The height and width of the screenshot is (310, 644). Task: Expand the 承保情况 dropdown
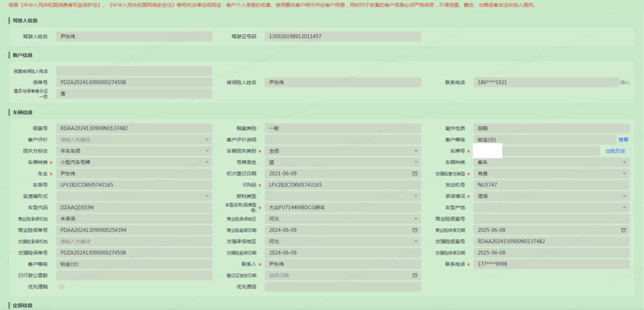coord(625,196)
